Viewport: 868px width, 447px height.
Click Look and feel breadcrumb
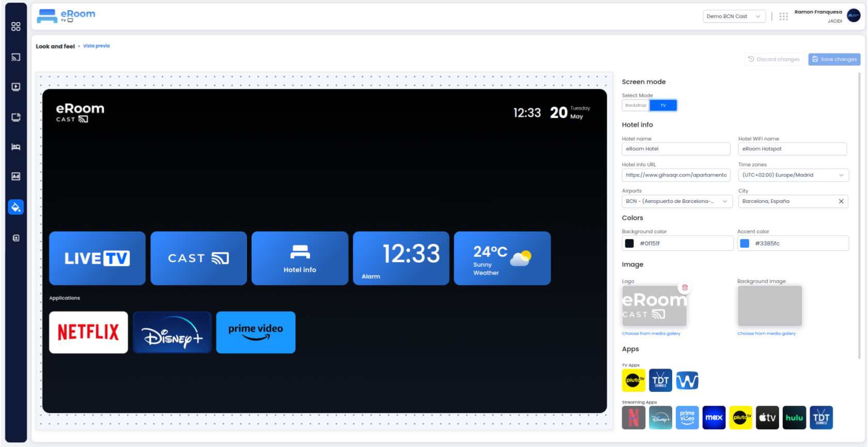55,46
